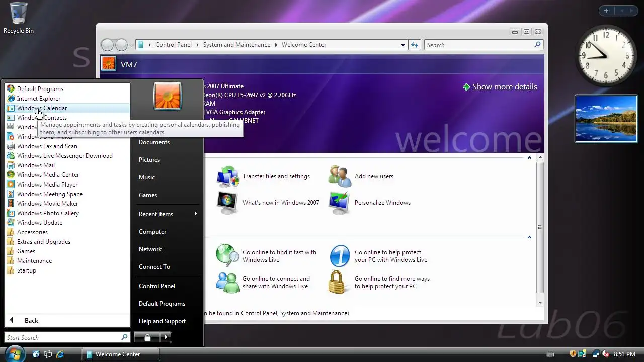Open shutdown options arrow menu
Image resolution: width=644 pixels, height=362 pixels.
tap(166, 337)
